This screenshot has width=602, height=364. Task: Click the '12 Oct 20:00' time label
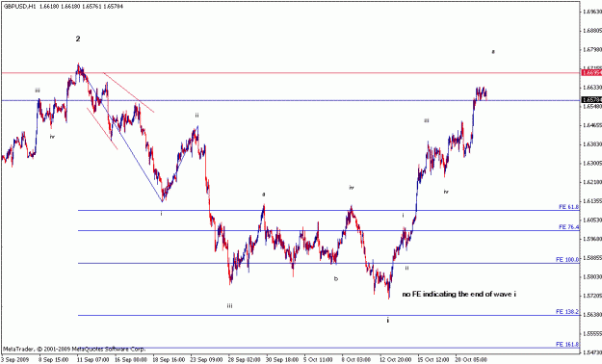click(x=396, y=360)
